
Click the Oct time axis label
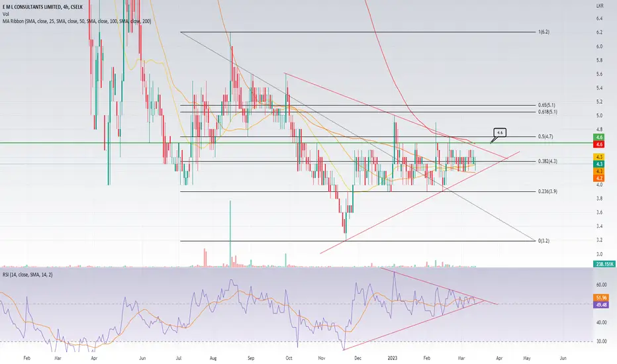289,358
